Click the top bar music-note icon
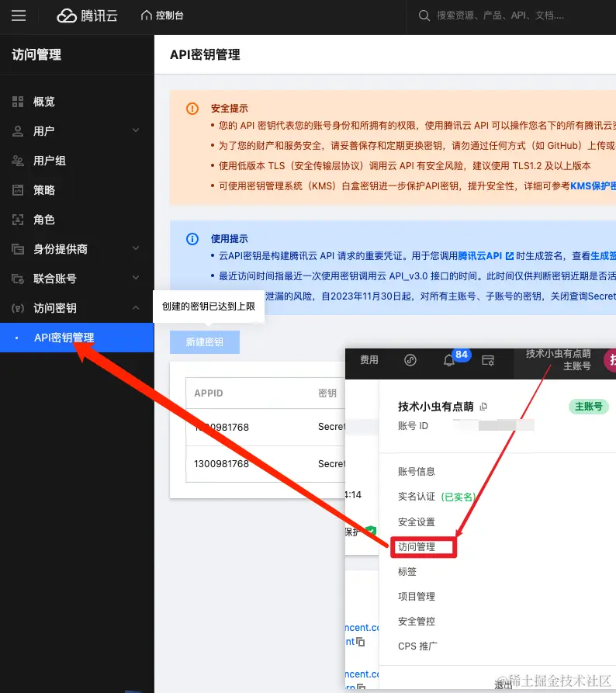This screenshot has height=693, width=616. (x=410, y=360)
